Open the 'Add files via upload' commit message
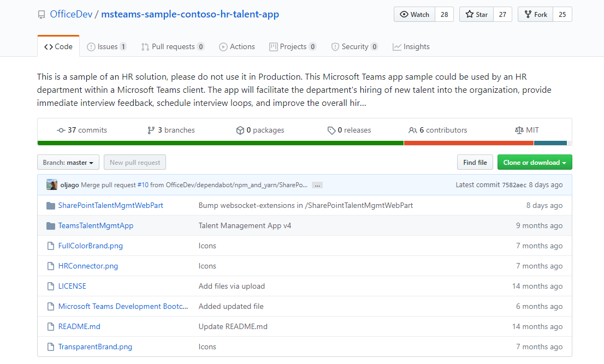 (232, 287)
